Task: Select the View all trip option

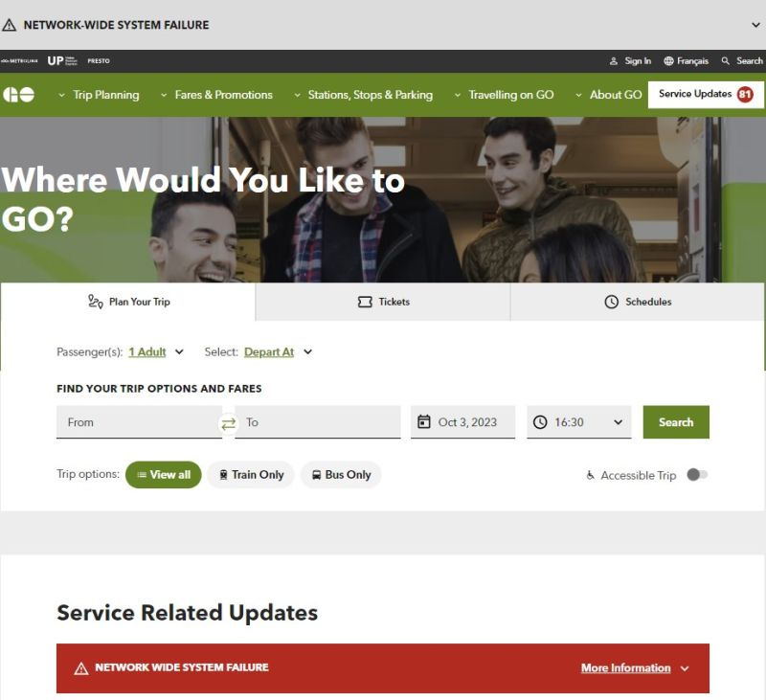Action: click(x=163, y=474)
